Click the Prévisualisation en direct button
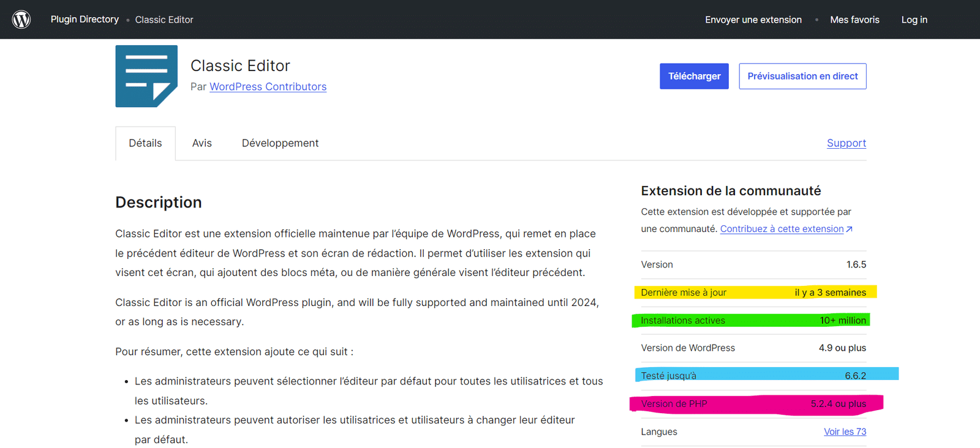 point(802,77)
